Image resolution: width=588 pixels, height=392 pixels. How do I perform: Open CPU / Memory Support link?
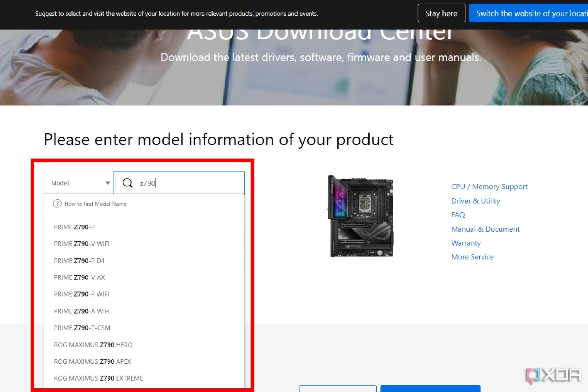[x=489, y=187]
